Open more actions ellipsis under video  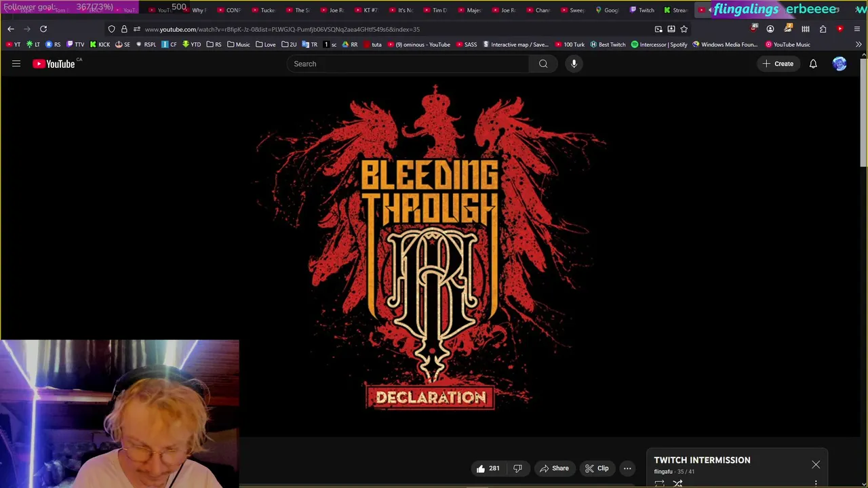(x=627, y=468)
